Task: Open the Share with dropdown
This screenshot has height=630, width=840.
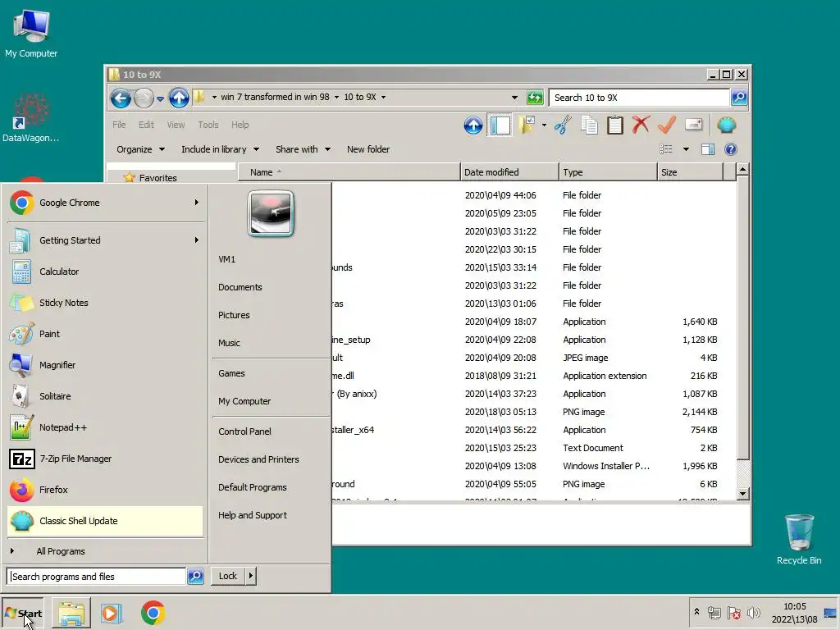Action: [303, 149]
